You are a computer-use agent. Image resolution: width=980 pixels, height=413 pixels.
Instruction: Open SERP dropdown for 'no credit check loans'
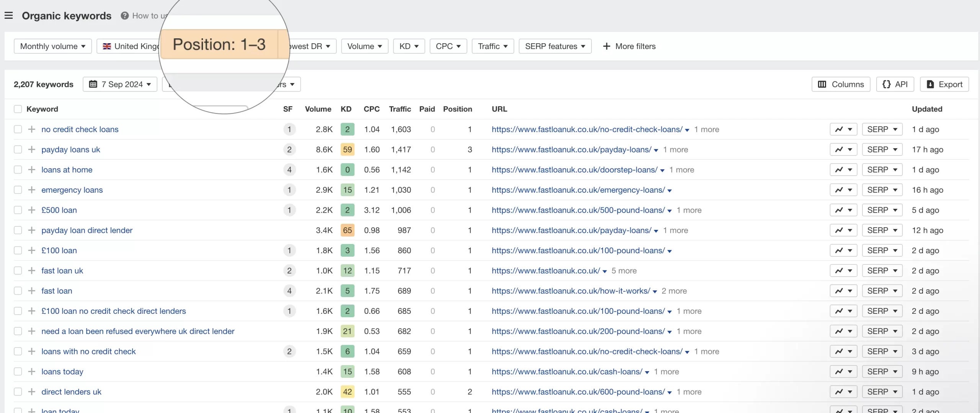tap(882, 129)
